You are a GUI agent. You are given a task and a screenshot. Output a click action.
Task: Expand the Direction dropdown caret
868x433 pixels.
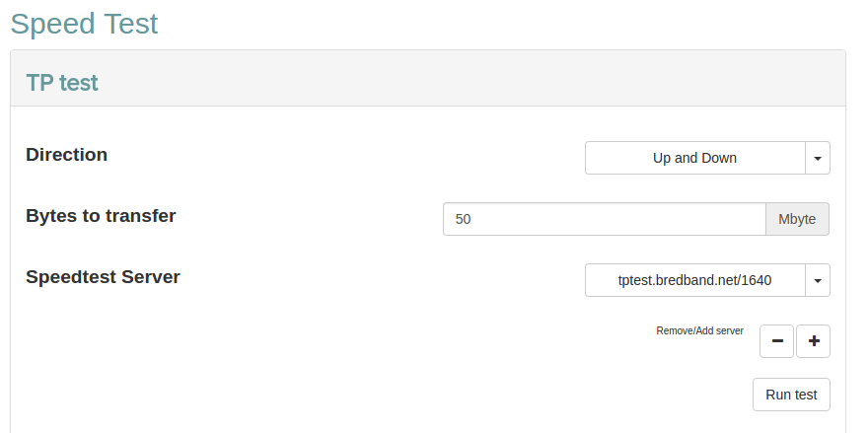(818, 158)
